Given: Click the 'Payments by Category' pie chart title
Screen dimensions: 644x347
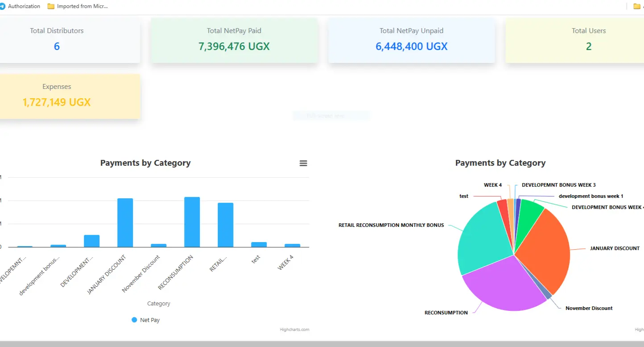Looking at the screenshot, I should coord(500,163).
